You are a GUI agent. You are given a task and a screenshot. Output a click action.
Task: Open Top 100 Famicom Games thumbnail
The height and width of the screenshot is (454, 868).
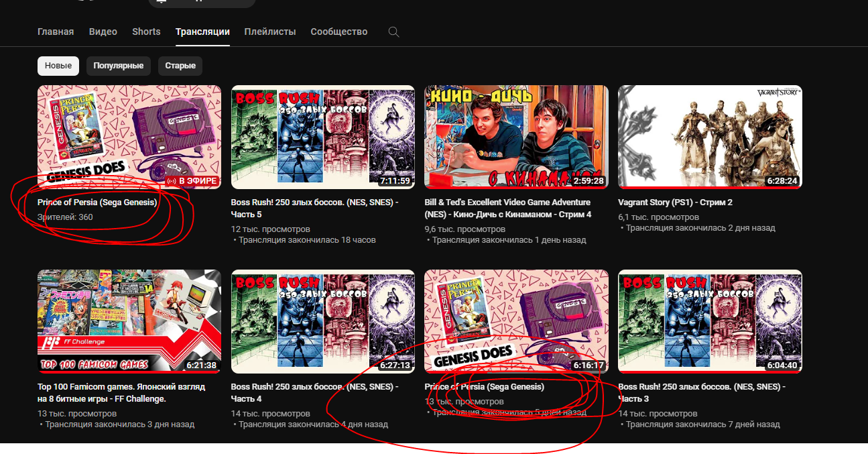[x=129, y=322]
